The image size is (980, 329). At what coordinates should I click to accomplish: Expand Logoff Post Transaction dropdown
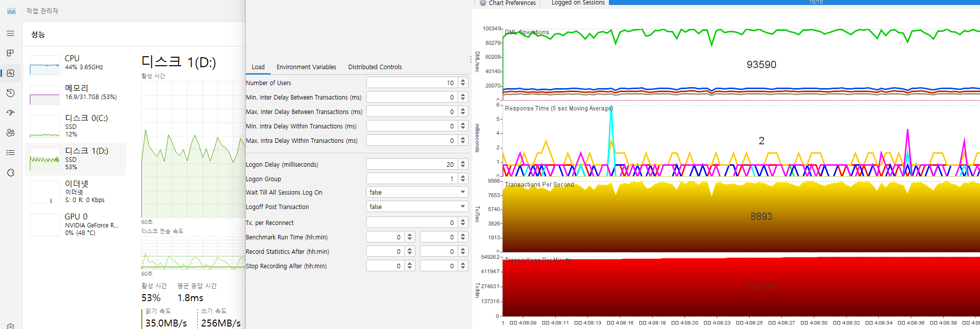click(x=463, y=207)
